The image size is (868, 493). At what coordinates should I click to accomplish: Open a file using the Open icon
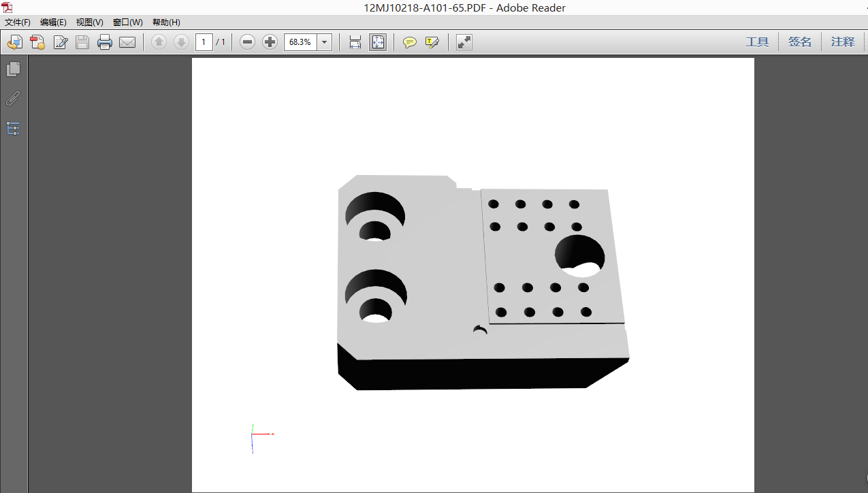pos(14,42)
